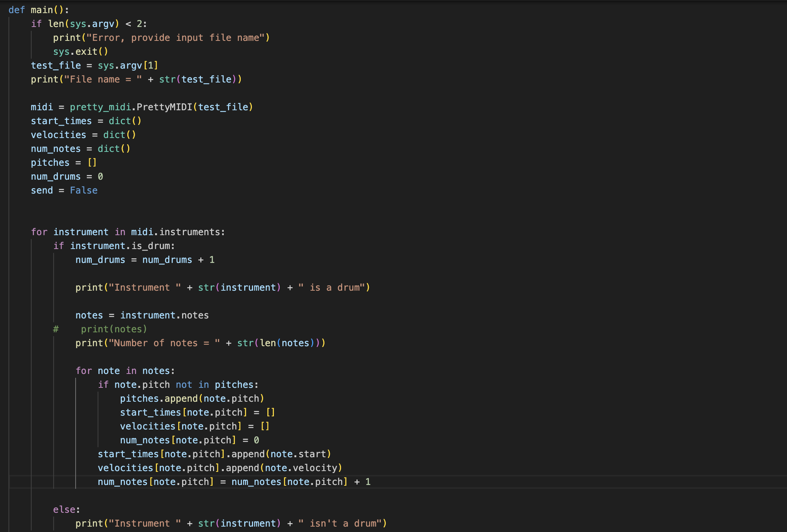
Task: Click the 'def main():' function definition
Action: point(39,10)
